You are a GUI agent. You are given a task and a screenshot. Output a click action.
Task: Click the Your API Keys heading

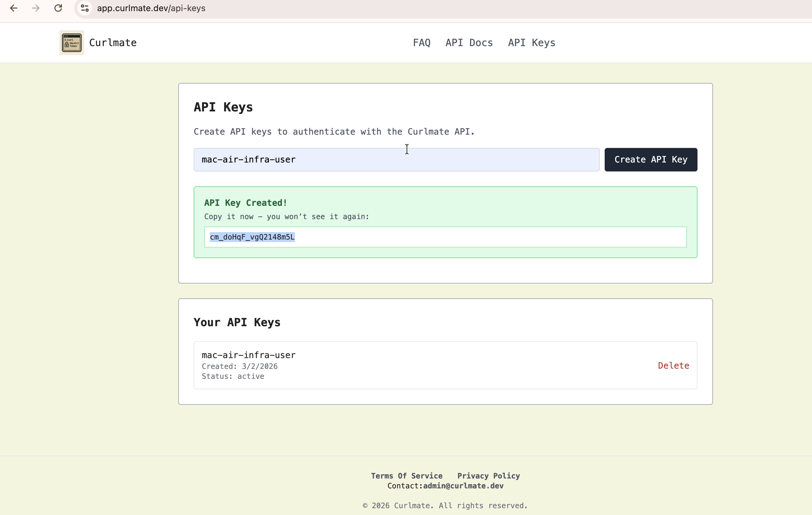tap(237, 322)
